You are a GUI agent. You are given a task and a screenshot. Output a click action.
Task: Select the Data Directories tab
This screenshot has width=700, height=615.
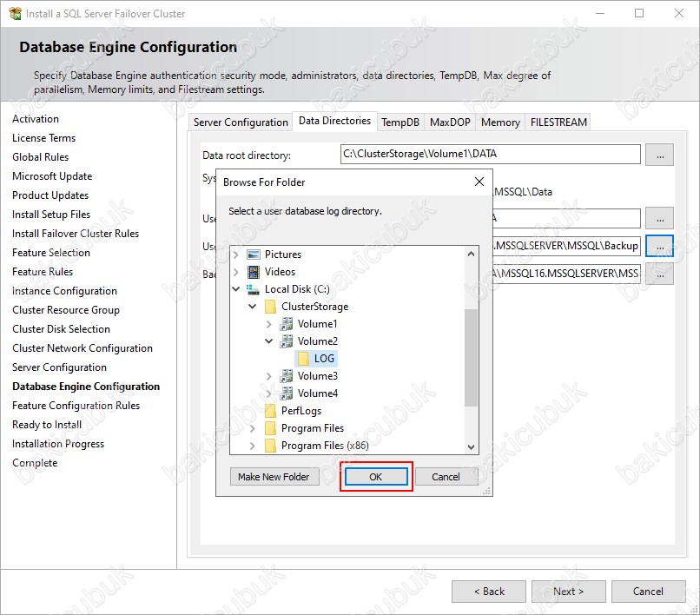click(335, 121)
